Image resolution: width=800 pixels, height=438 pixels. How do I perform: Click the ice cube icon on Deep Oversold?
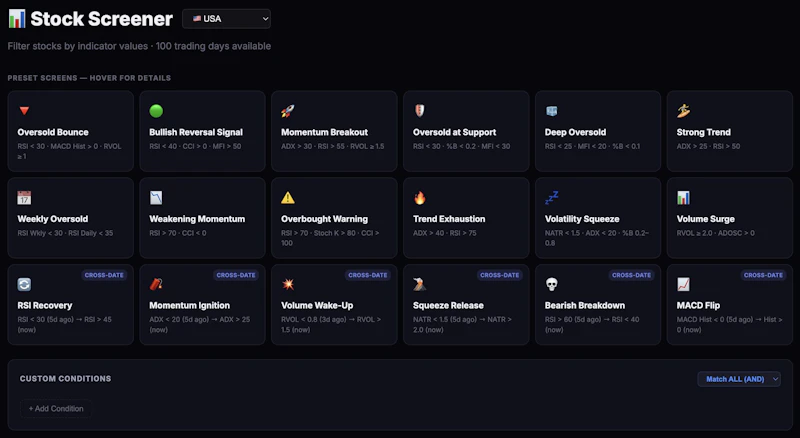552,111
